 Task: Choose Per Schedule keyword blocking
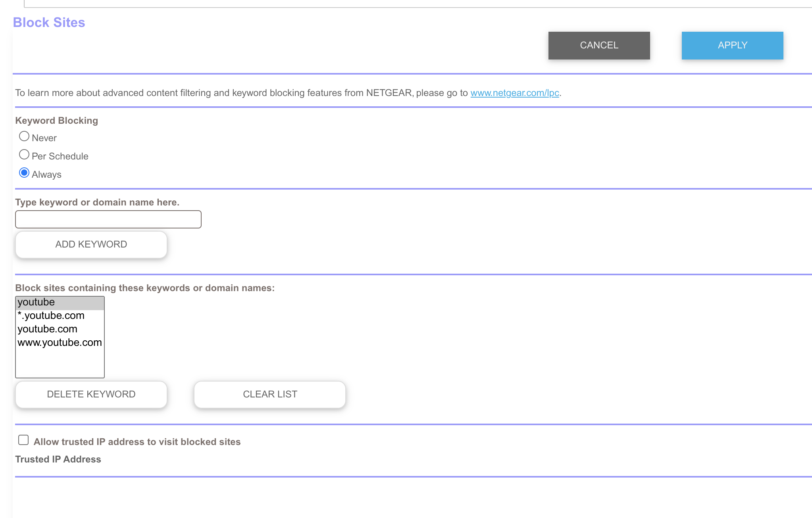click(x=24, y=155)
